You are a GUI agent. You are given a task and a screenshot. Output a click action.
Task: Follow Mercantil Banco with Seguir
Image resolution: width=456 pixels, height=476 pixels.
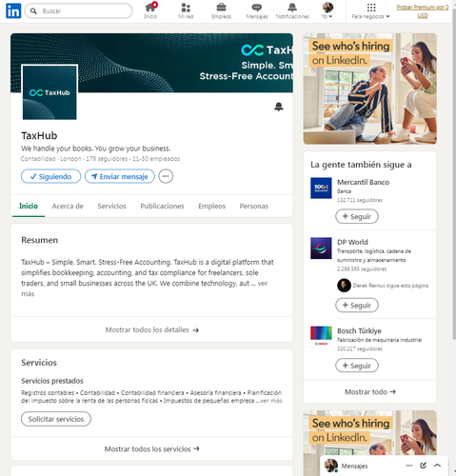[x=357, y=216]
